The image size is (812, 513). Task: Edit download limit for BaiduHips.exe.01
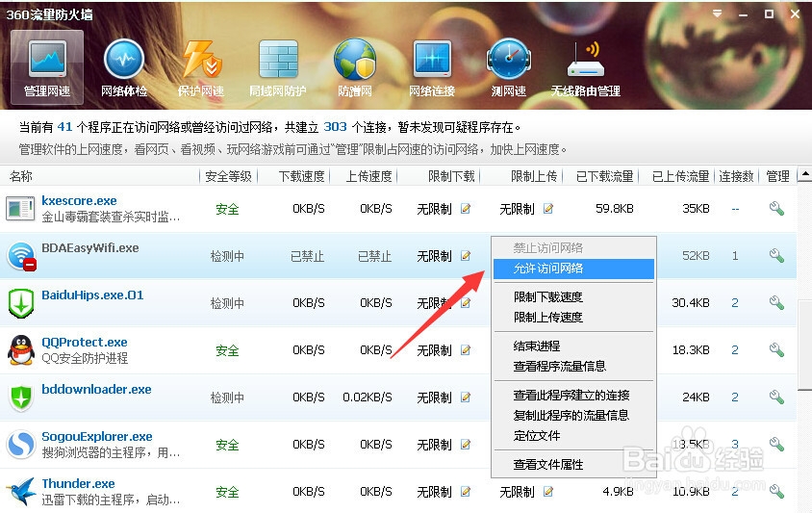[x=466, y=302]
